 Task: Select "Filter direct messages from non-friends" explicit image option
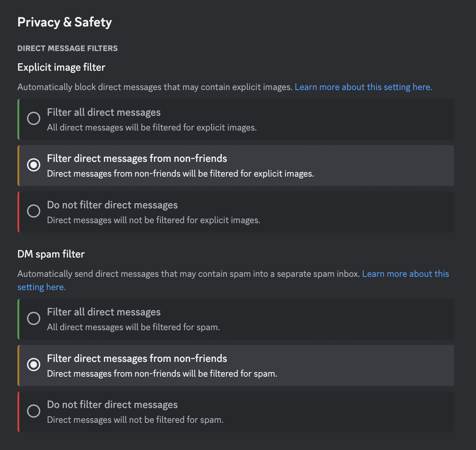pos(34,165)
